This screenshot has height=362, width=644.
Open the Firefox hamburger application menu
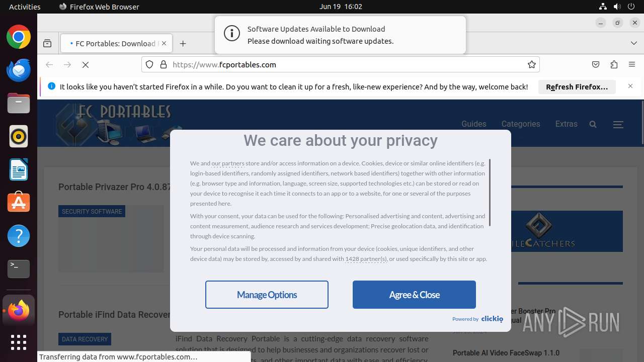click(632, 64)
